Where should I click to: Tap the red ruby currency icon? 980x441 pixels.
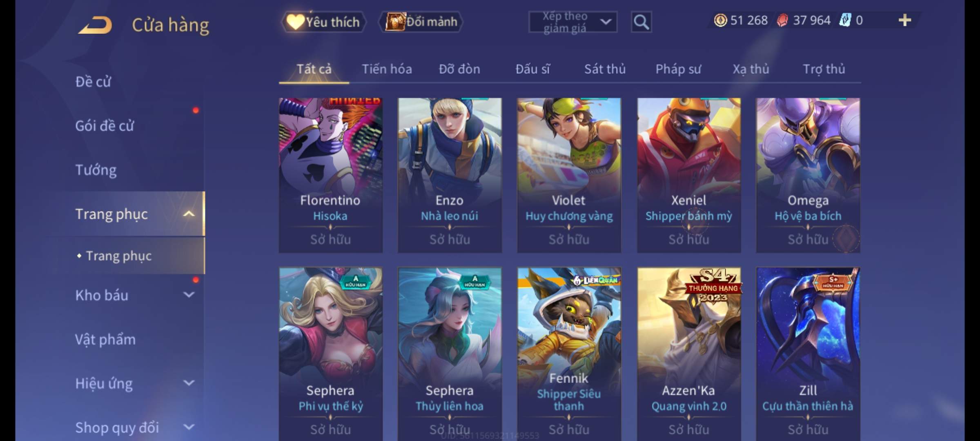(x=782, y=20)
